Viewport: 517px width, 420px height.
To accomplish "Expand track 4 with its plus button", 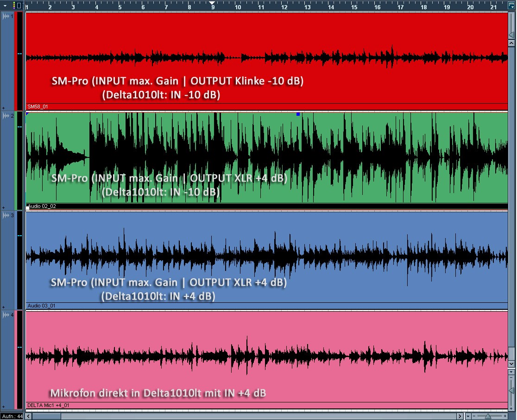I will click(x=3, y=407).
